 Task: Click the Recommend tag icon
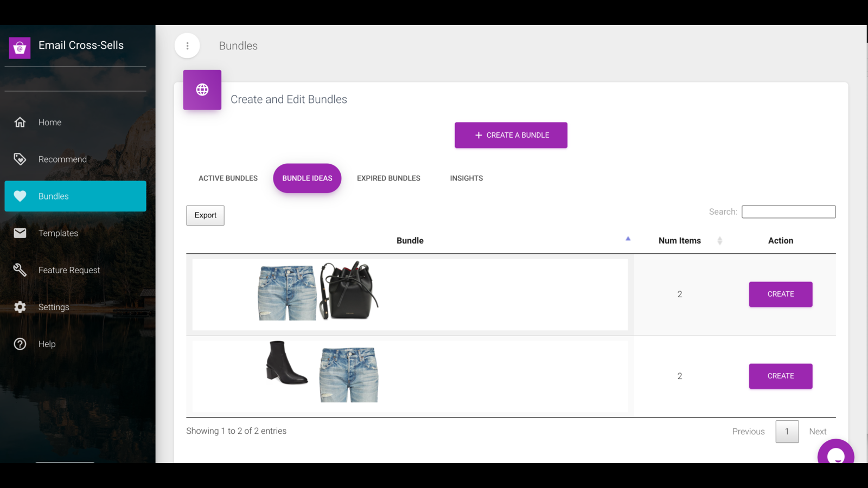pos(20,159)
